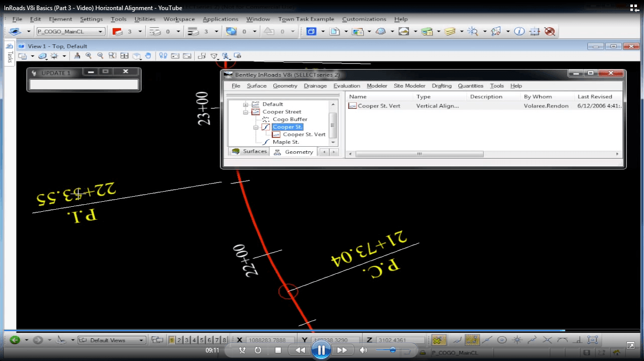Click the References page icon
This screenshot has height=361, width=644.
coord(334,31)
